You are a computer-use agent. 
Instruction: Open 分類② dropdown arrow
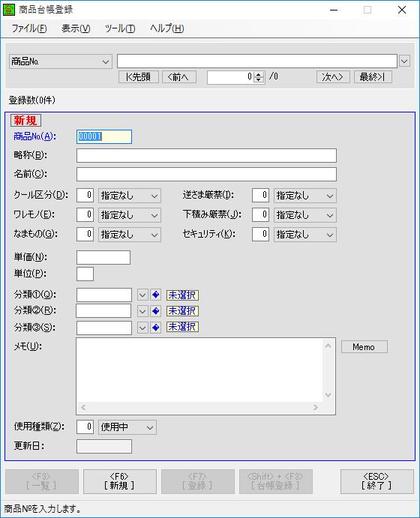click(142, 311)
